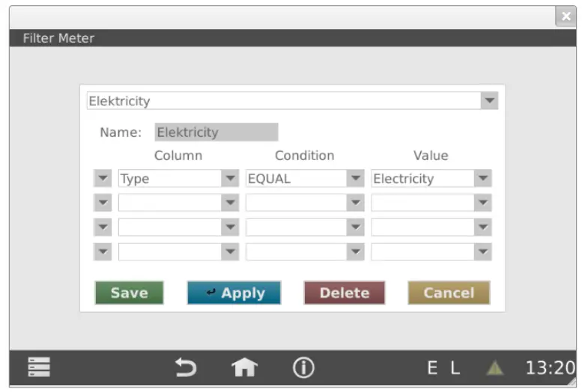Open the info icon
This screenshot has height=392, width=582.
(x=303, y=367)
